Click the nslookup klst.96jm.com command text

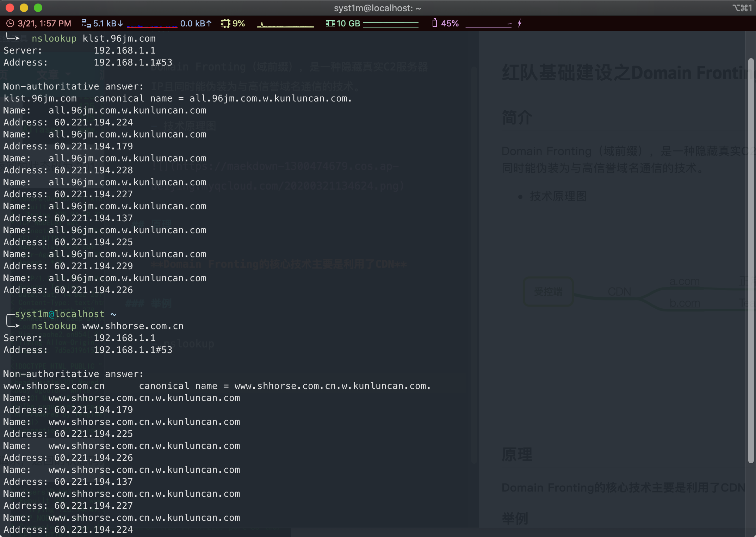93,39
